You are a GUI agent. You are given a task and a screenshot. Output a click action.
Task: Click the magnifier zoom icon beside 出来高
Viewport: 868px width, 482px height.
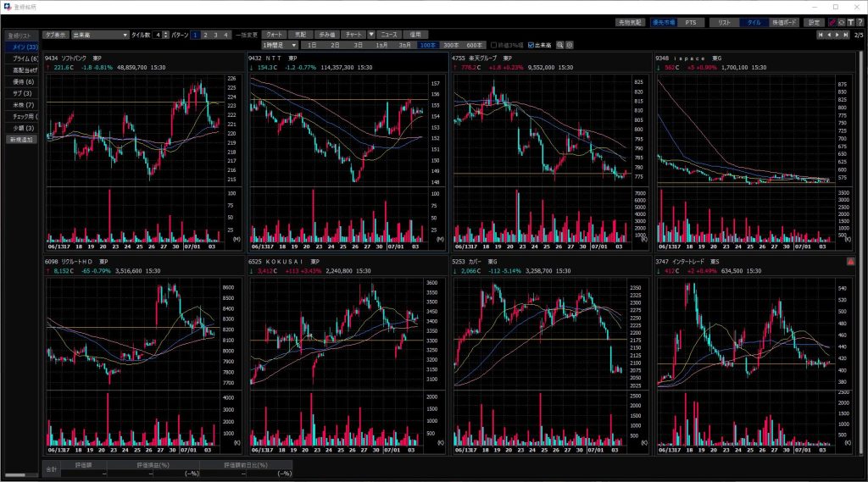(559, 44)
